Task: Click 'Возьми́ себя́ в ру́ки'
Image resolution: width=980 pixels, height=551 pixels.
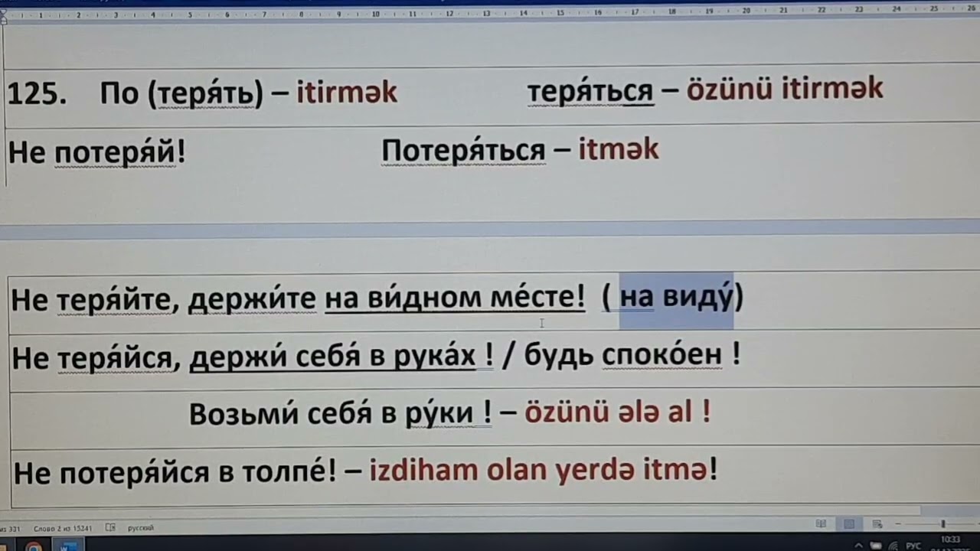Action: [x=332, y=414]
